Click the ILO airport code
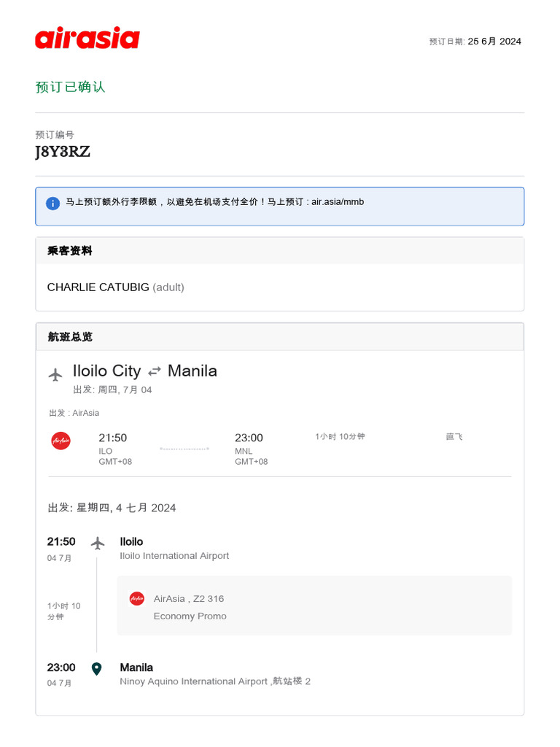Image resolution: width=560 pixels, height=747 pixels. [x=106, y=451]
